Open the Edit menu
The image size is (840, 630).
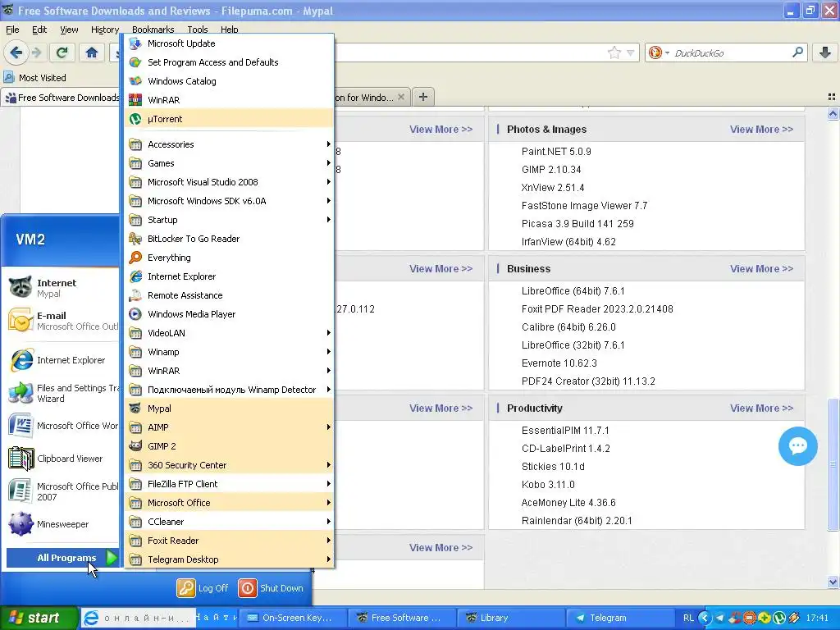point(39,30)
